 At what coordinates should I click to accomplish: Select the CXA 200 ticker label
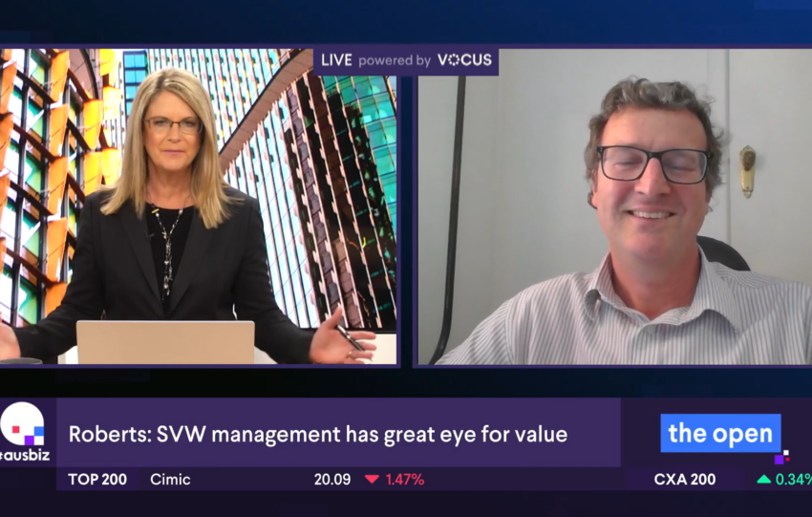coord(685,480)
